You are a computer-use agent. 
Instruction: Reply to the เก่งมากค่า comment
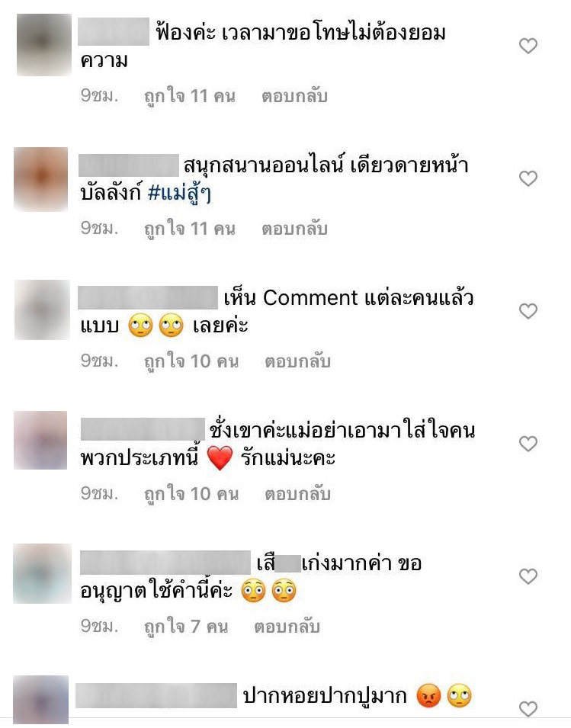tap(287, 627)
